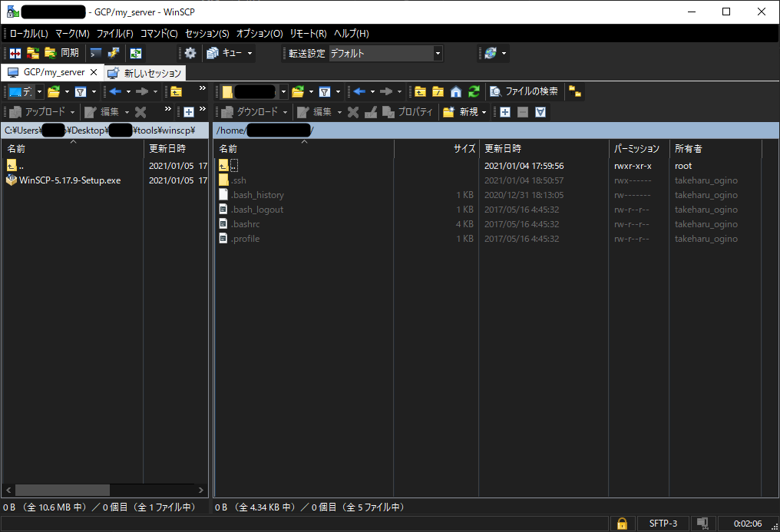Click the keep remote directory up to date icon
Screen dimensions: 780x532
[x=136, y=53]
